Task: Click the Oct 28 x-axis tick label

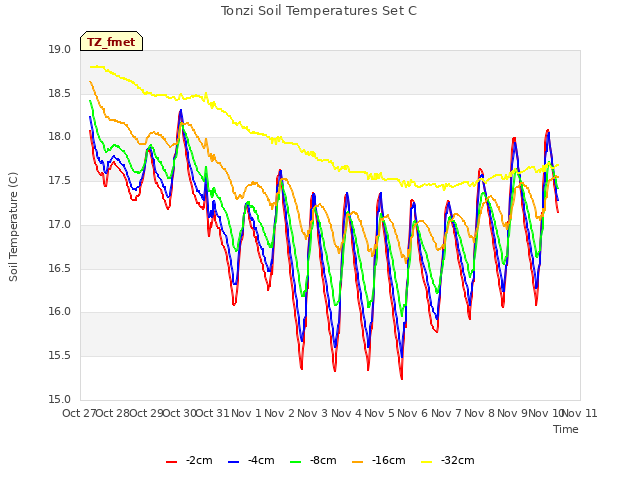Action: [113, 413]
